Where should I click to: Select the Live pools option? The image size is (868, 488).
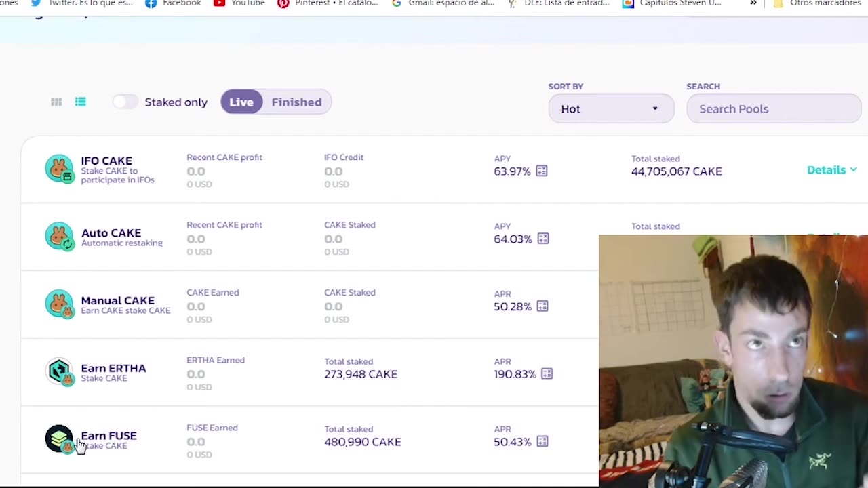pos(241,102)
